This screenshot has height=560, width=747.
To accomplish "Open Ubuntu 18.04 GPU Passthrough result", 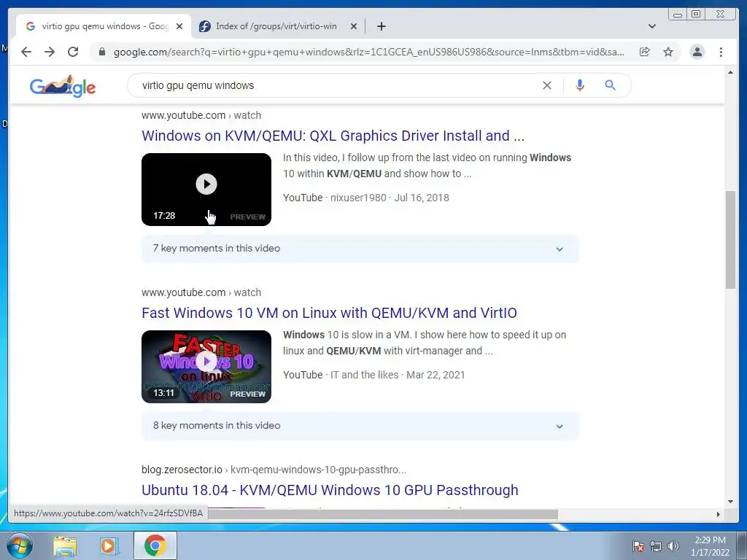I will [330, 490].
